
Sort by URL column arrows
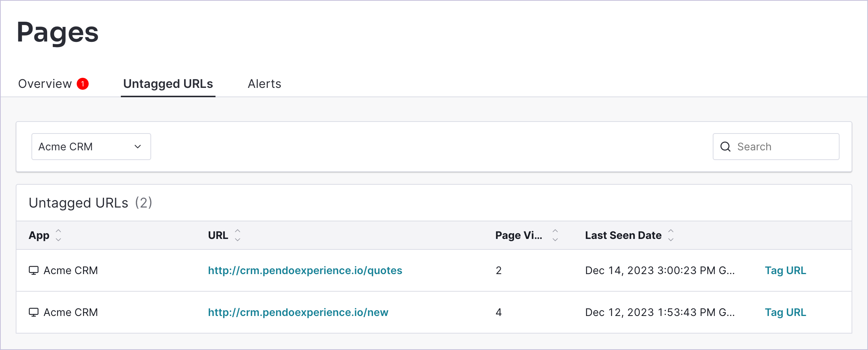(x=238, y=235)
